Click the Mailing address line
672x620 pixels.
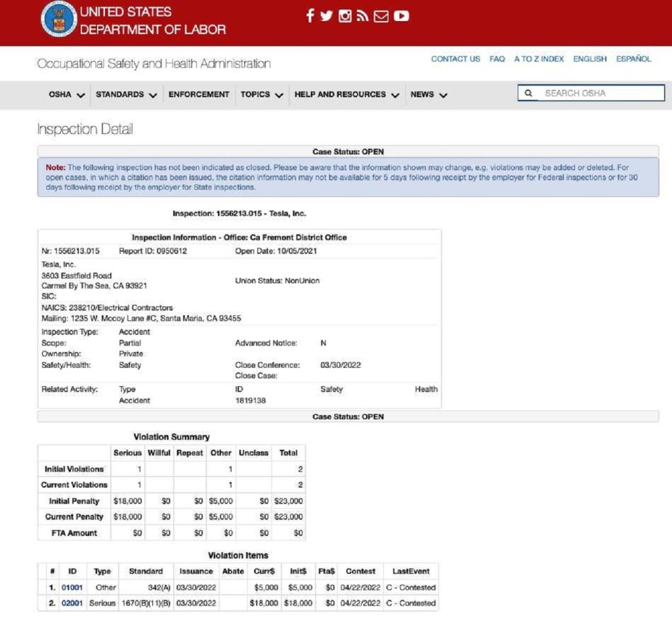[141, 319]
